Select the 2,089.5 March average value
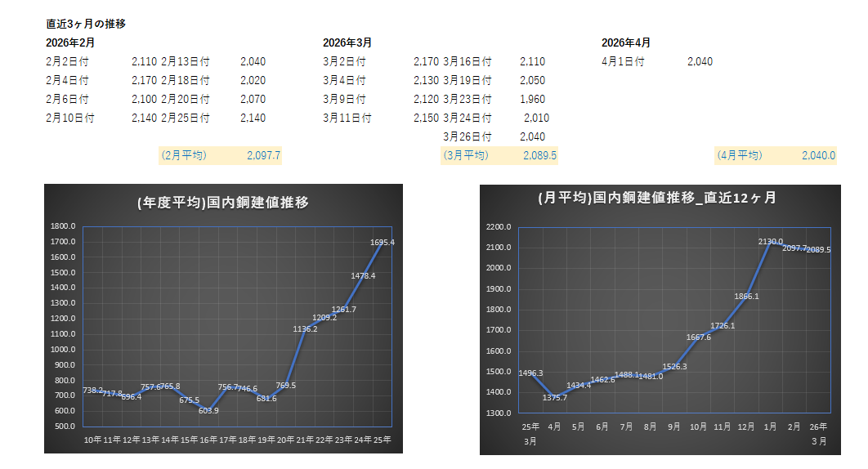 pyautogui.click(x=539, y=155)
